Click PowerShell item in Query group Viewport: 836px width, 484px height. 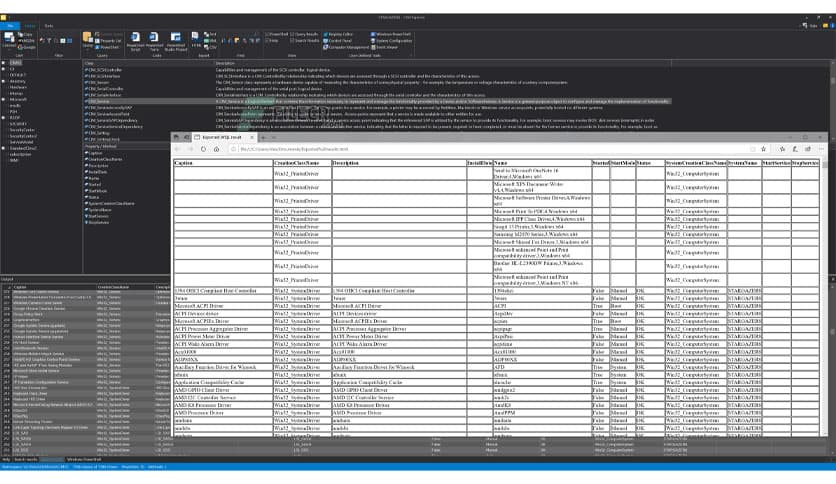coord(107,47)
